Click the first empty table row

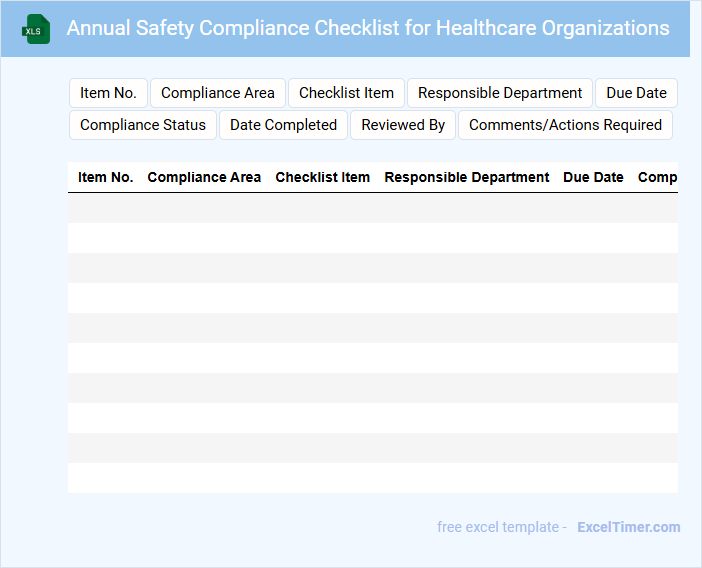[372, 208]
